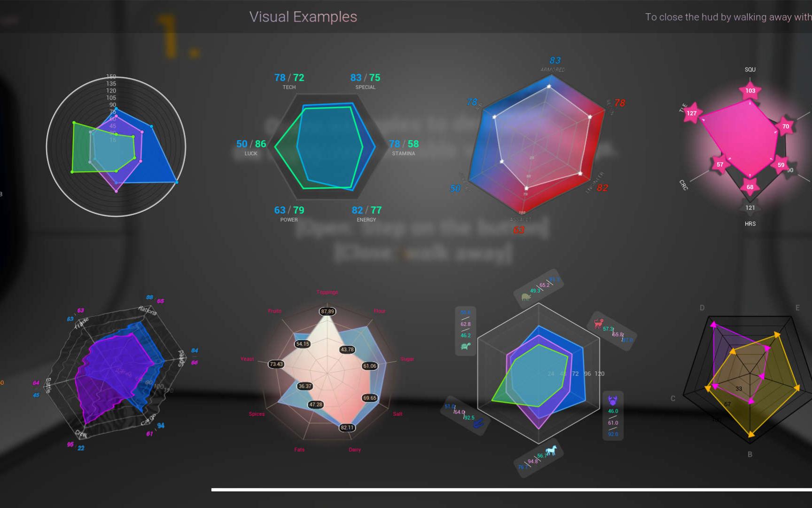Viewport: 812px width, 508px height.
Task: Click the red cat legend icon
Action: (x=598, y=324)
